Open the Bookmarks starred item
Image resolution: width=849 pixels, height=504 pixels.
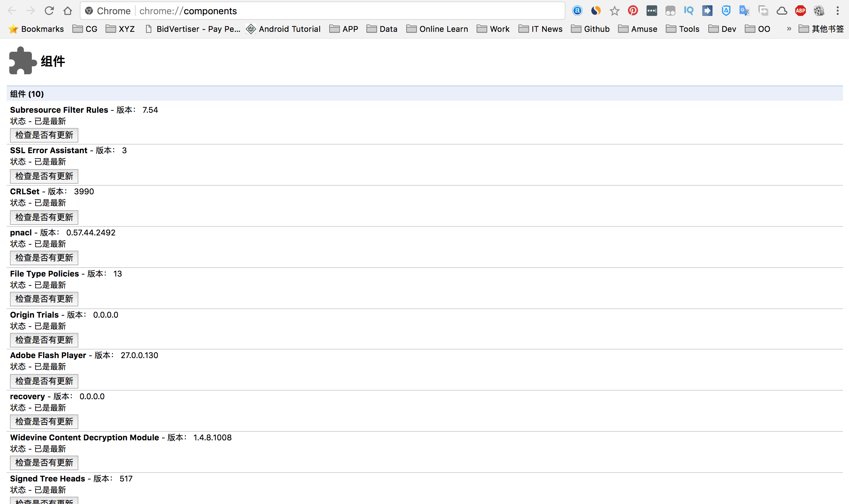click(x=36, y=29)
